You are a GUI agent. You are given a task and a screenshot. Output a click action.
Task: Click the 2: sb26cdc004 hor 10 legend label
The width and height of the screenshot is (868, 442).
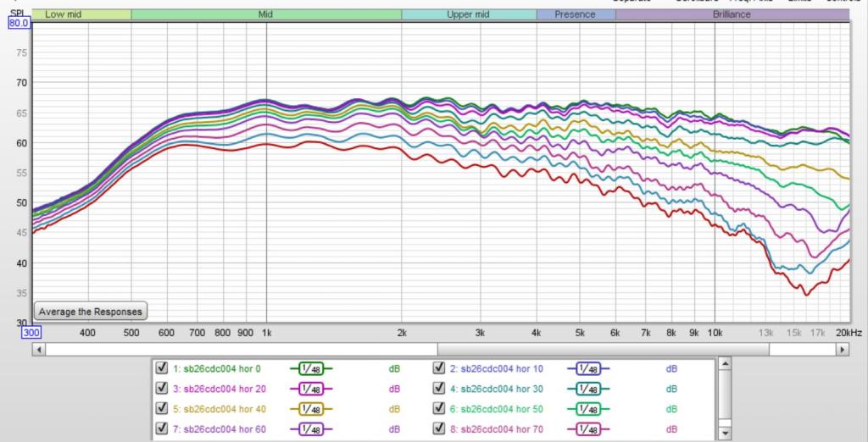[497, 369]
